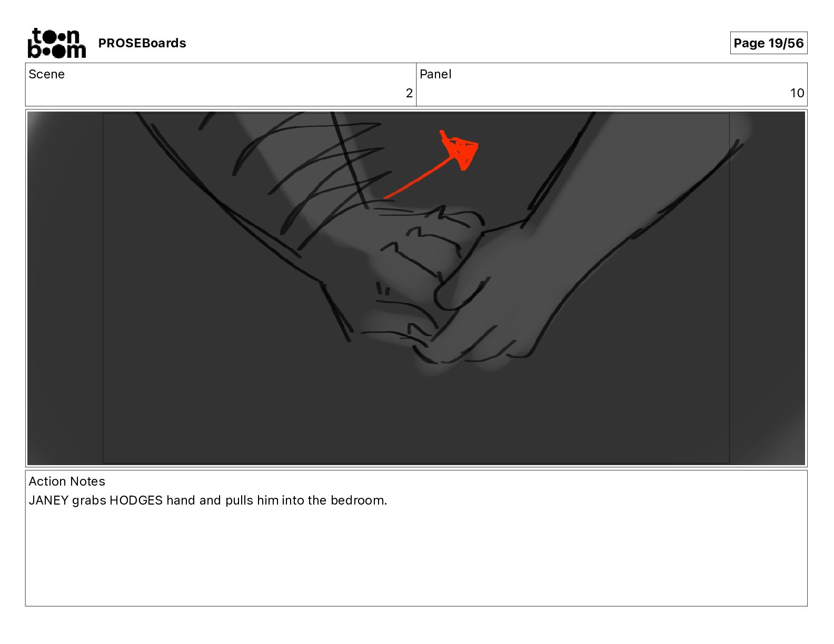834x644 pixels.
Task: Click the storyboard panel right margin
Action: click(767, 288)
